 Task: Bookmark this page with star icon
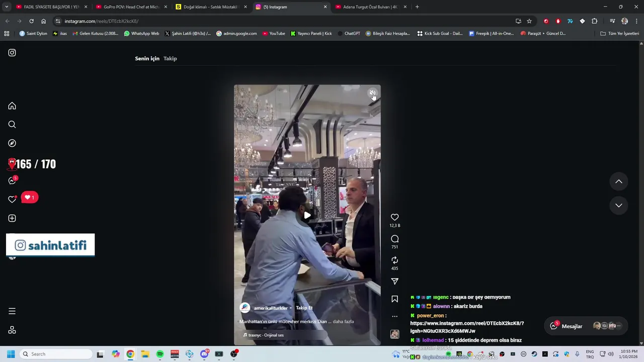pyautogui.click(x=529, y=21)
